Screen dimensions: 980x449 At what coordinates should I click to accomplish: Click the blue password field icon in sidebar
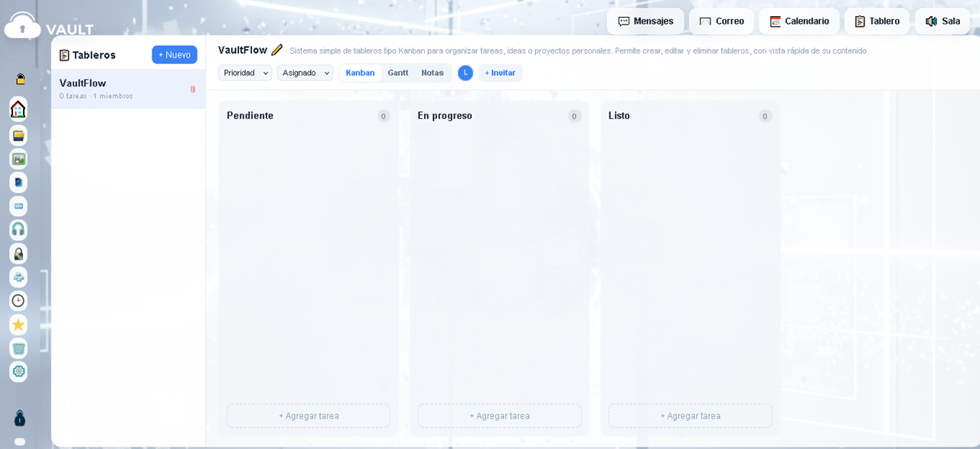click(18, 206)
